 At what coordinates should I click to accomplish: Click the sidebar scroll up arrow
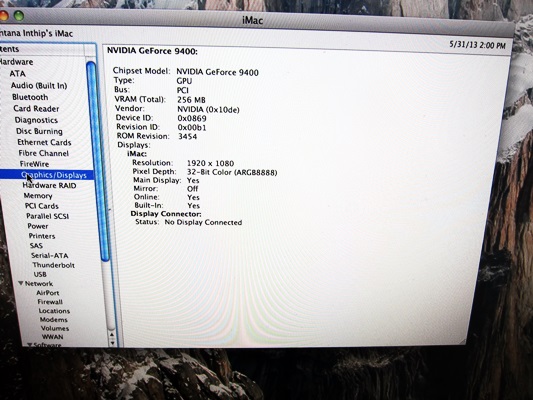click(x=112, y=335)
